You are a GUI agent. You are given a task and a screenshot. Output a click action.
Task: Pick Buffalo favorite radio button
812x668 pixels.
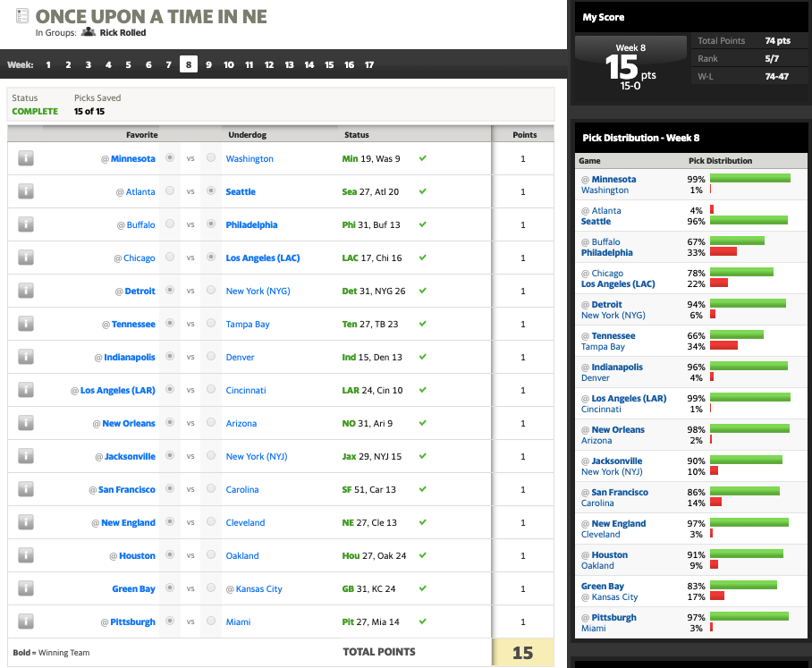[170, 224]
